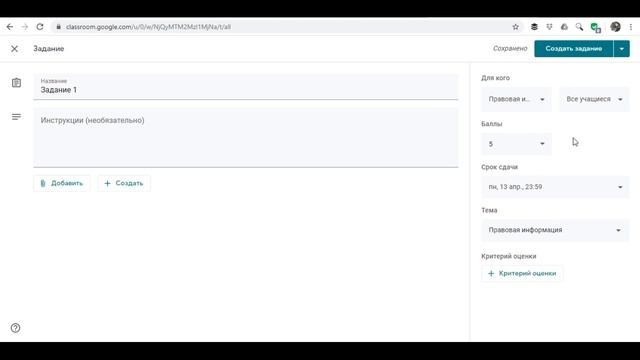Image resolution: width=640 pixels, height=360 pixels.
Task: Click the Срок сдачи label
Action: coord(499,167)
